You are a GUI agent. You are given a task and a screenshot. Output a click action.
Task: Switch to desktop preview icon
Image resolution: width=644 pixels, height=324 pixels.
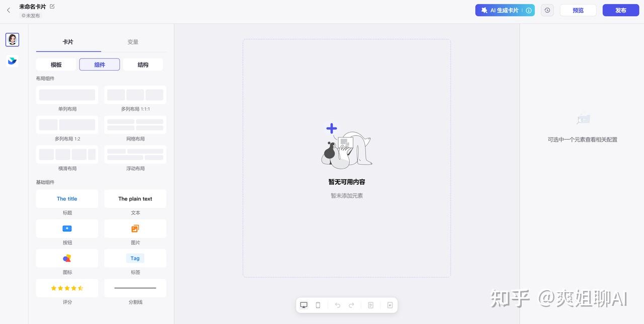pos(304,305)
